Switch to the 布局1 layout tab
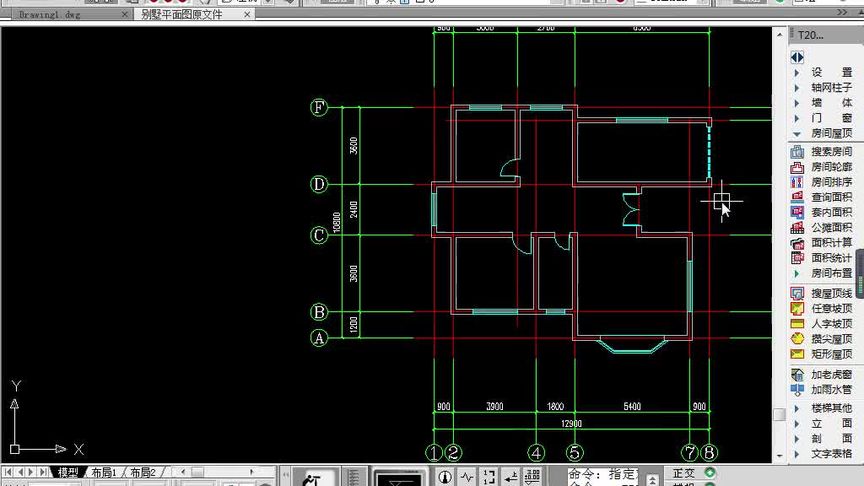This screenshot has height=486, width=864. coord(104,473)
